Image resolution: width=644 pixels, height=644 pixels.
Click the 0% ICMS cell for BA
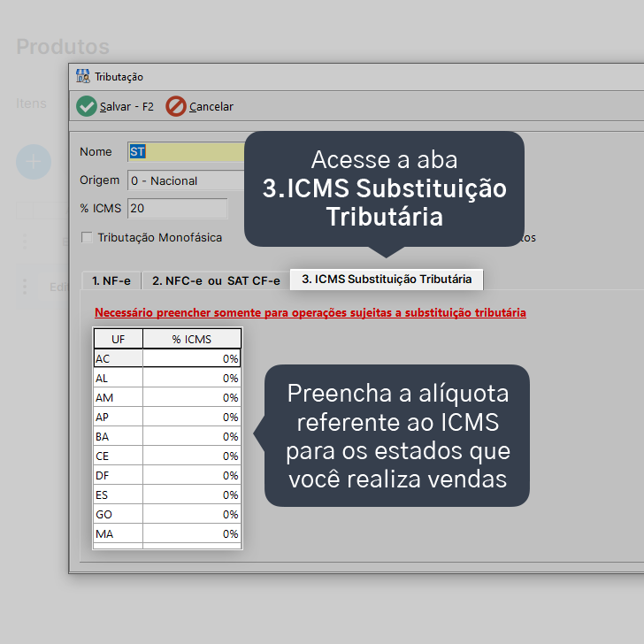pos(192,436)
